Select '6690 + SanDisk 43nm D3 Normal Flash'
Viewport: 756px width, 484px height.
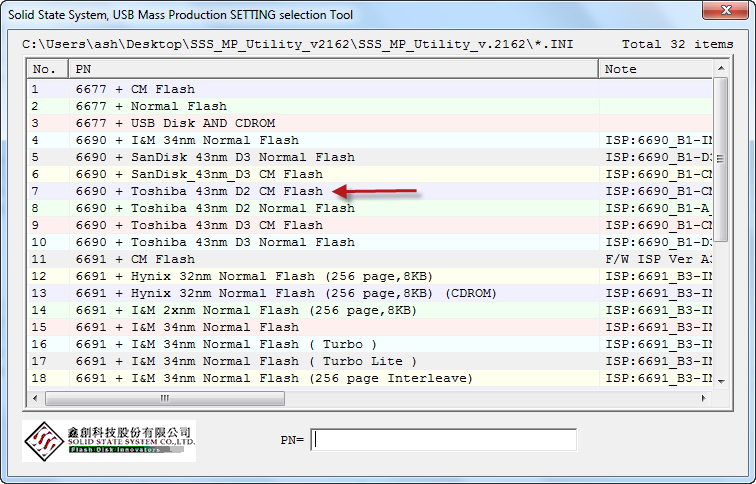[370, 157]
